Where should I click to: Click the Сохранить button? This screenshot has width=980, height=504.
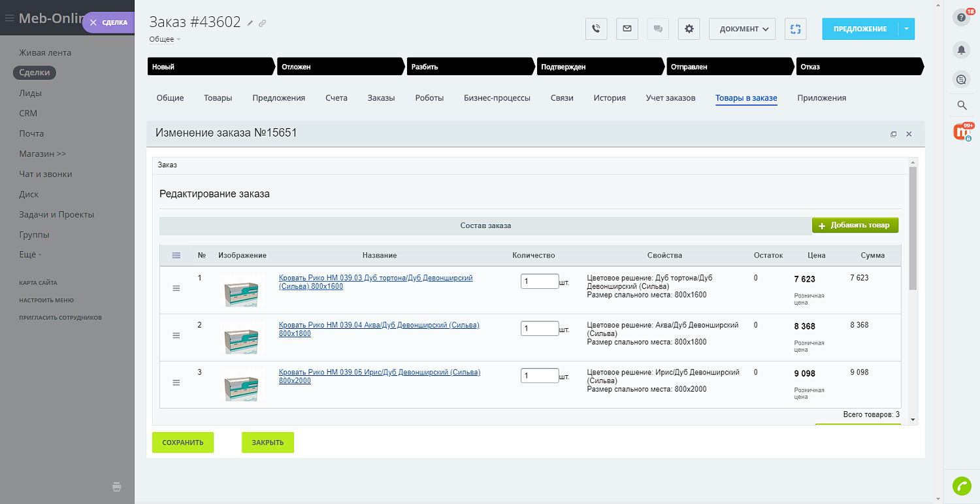pyautogui.click(x=183, y=442)
